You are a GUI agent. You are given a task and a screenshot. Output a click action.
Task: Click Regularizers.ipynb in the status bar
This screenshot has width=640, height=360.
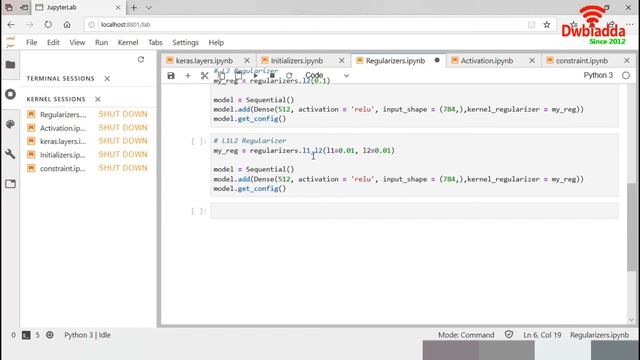coord(599,335)
